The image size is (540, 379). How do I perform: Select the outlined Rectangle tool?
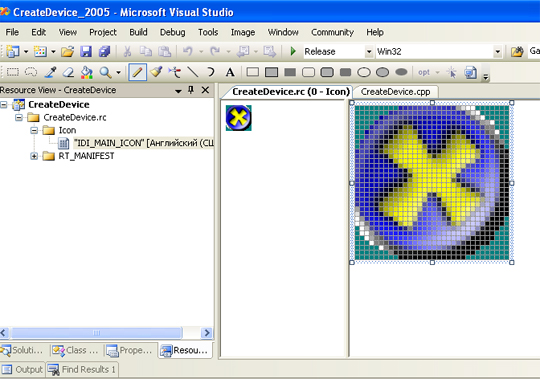point(253,72)
